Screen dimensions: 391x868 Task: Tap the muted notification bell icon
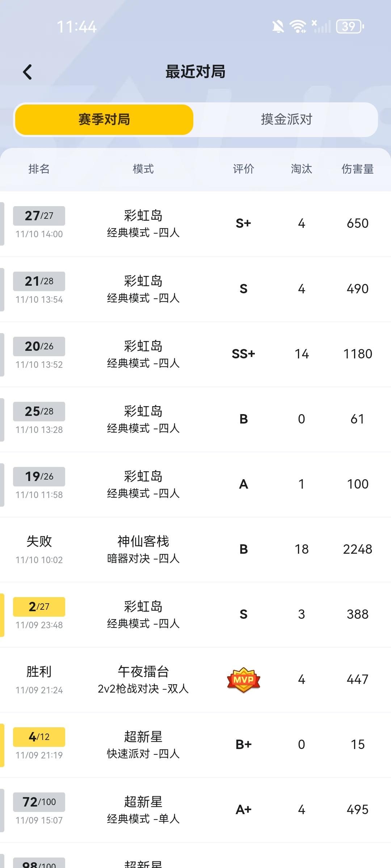278,26
